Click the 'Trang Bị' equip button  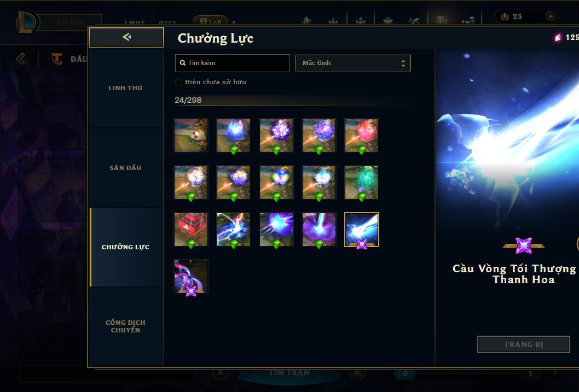(523, 344)
